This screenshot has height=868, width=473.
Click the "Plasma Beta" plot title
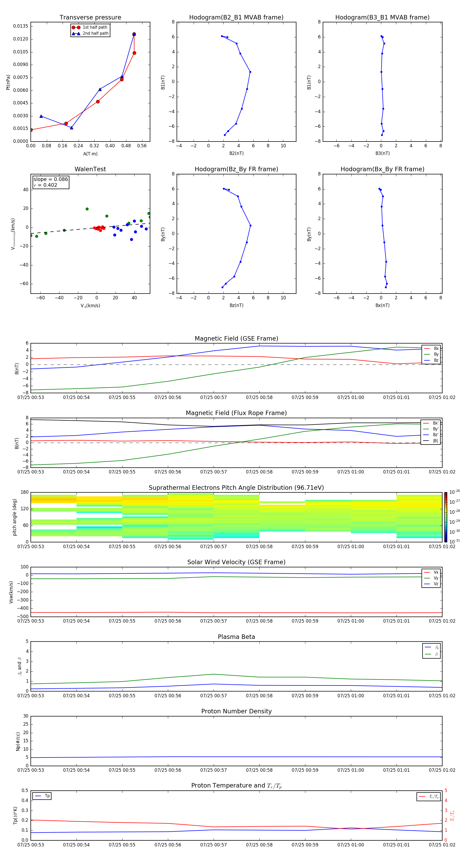coord(236,637)
